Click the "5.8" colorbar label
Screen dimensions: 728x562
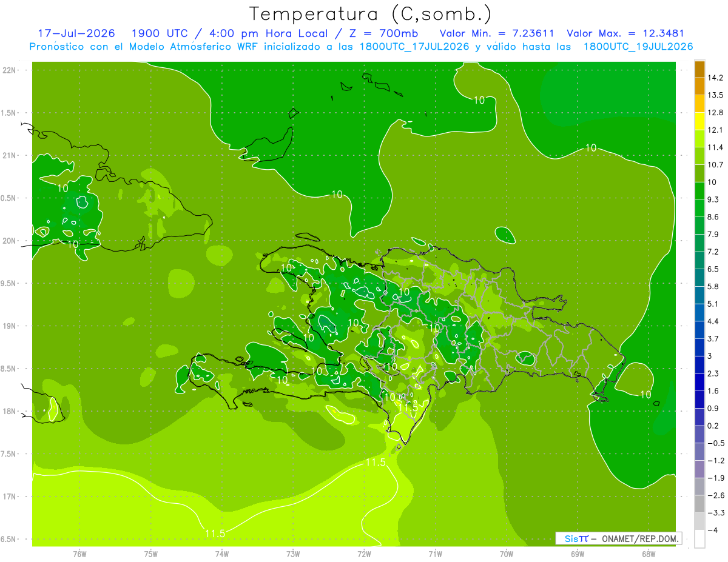713,287
